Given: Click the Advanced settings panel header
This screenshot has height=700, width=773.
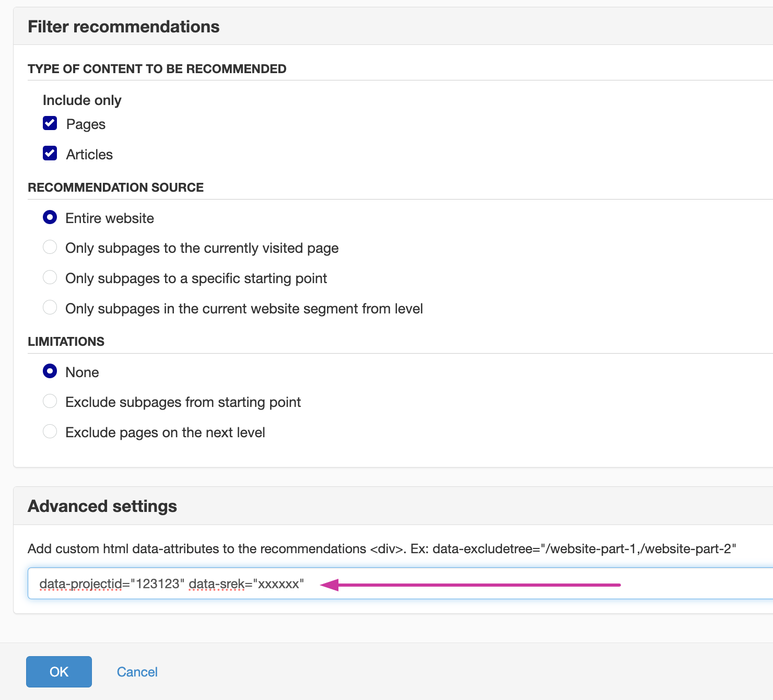Looking at the screenshot, I should coord(102,506).
